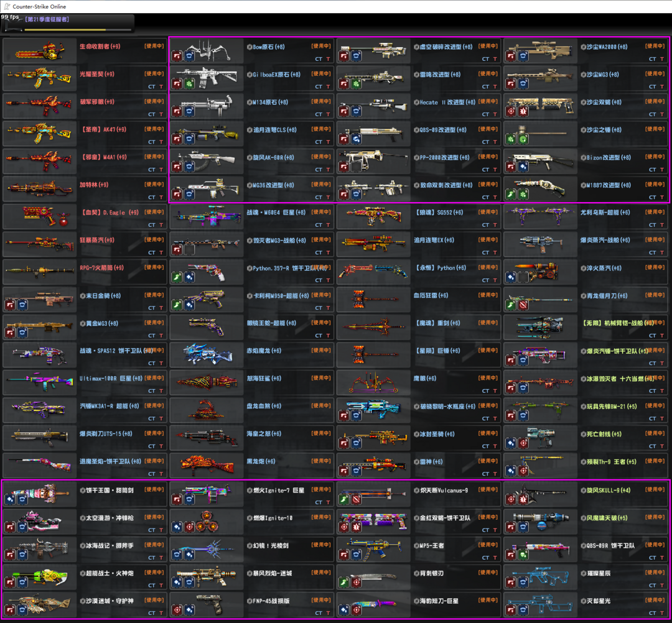Click the T marker on 【狼魂】SG552 row
The width and height of the screenshot is (672, 623).
[x=495, y=225]
